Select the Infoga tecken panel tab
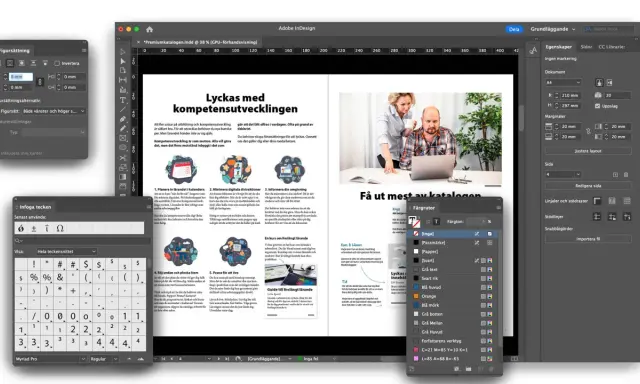The image size is (640, 384). [x=35, y=207]
